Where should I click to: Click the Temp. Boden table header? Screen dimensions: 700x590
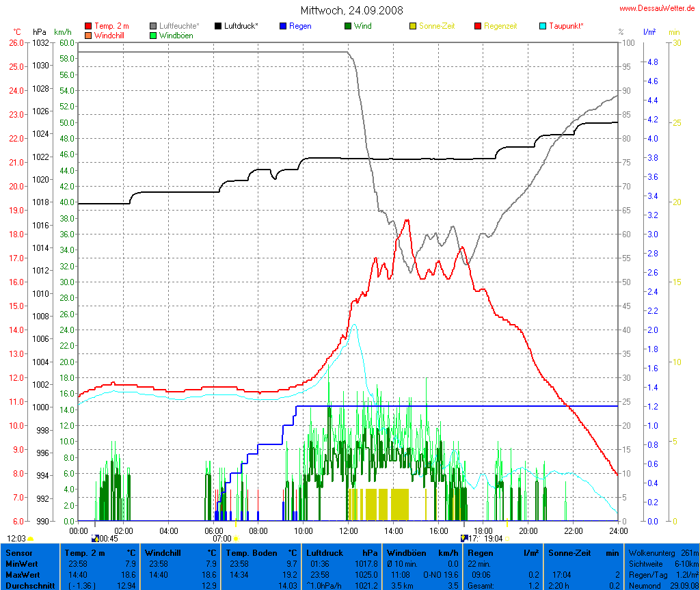click(x=262, y=552)
